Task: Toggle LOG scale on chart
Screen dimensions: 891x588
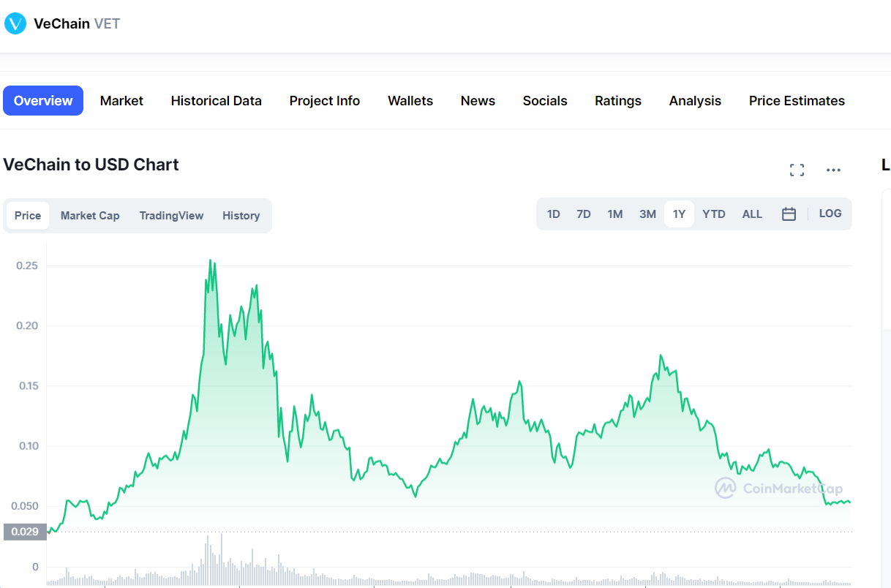Action: tap(830, 214)
